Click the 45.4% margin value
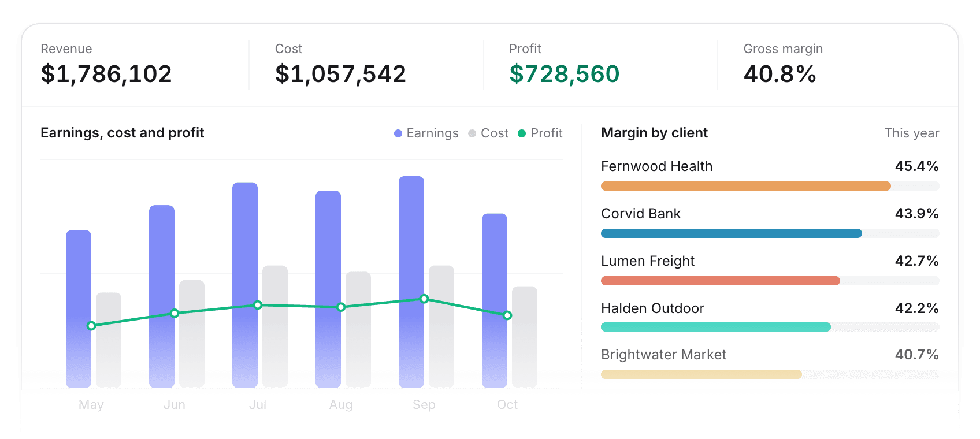Image resolution: width=980 pixels, height=439 pixels. [x=917, y=166]
